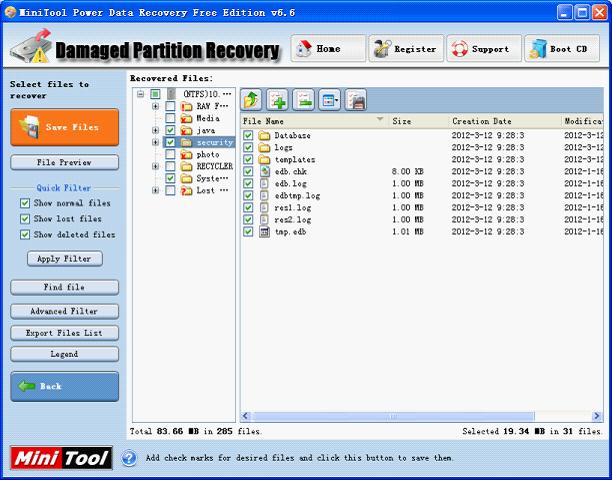
Task: Click the tmp.edb file icon
Action: (265, 232)
